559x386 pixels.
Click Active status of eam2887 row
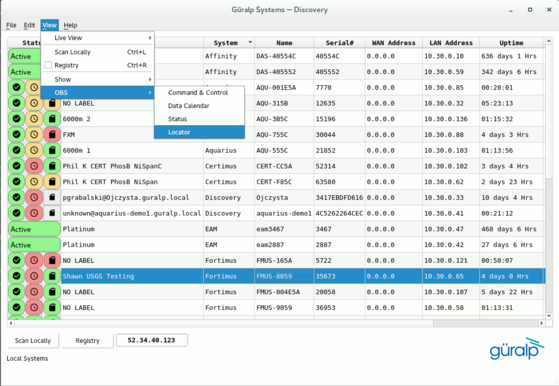[x=34, y=245]
